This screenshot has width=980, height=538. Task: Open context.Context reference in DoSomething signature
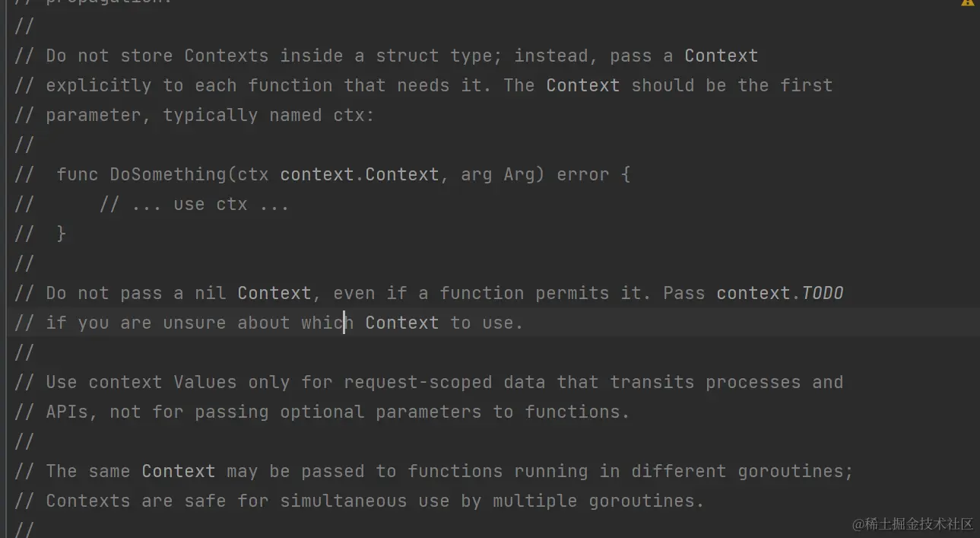click(359, 174)
